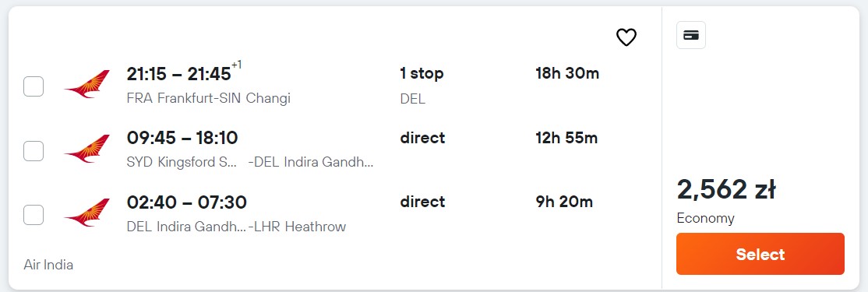Screen dimensions: 868x292
Task: Click Air India logo for Sydney flight
Action: pyautogui.click(x=87, y=149)
